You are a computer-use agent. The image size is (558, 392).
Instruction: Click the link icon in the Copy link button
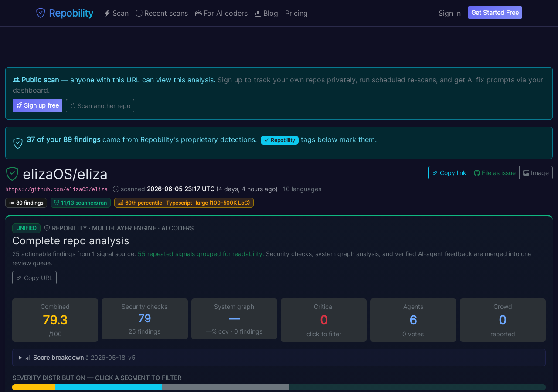pos(435,173)
